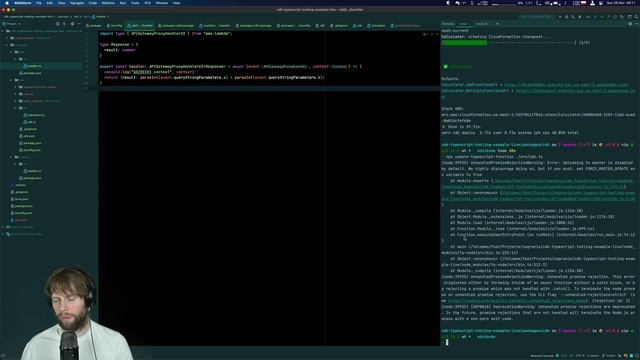The image size is (640, 360).
Task: Open the Refactor menu
Action: [x=108, y=3]
